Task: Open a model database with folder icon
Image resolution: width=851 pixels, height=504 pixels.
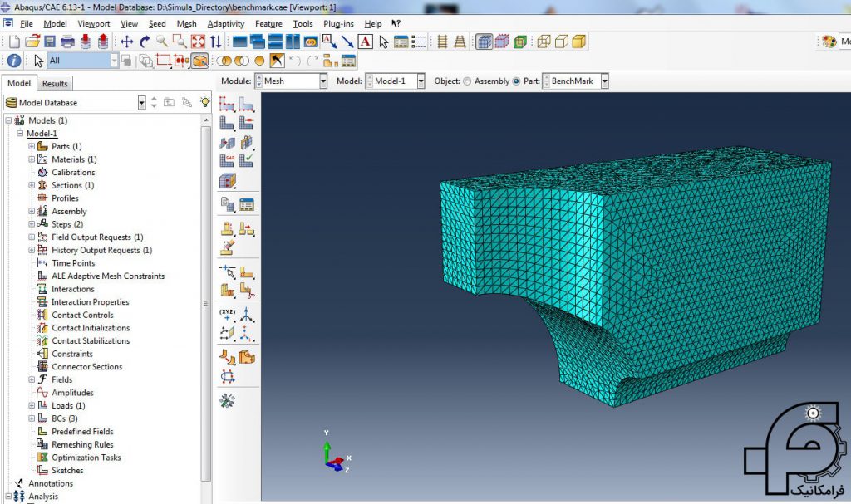Action: tap(32, 42)
